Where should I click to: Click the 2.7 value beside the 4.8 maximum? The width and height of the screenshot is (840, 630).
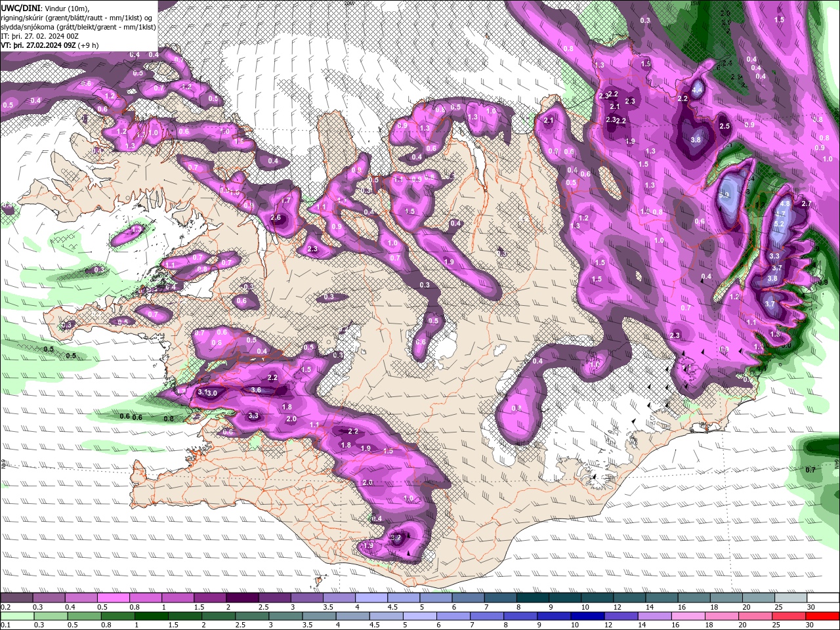tap(807, 204)
